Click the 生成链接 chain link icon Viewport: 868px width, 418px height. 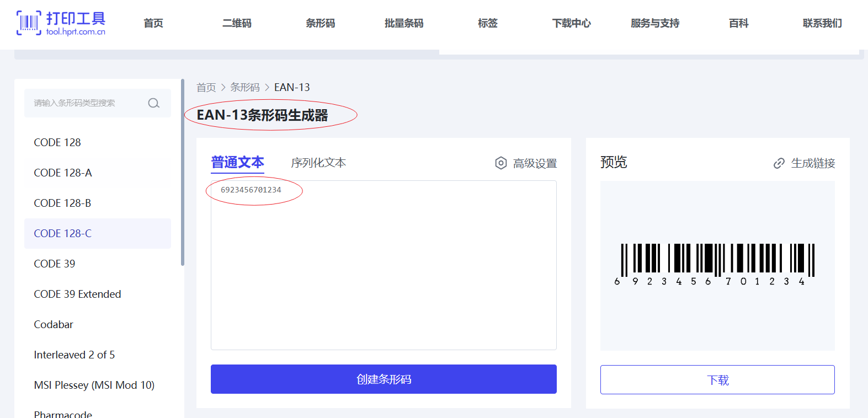779,163
